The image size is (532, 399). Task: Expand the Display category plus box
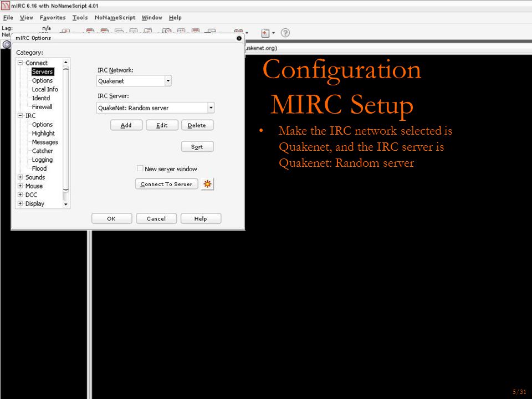(20, 203)
